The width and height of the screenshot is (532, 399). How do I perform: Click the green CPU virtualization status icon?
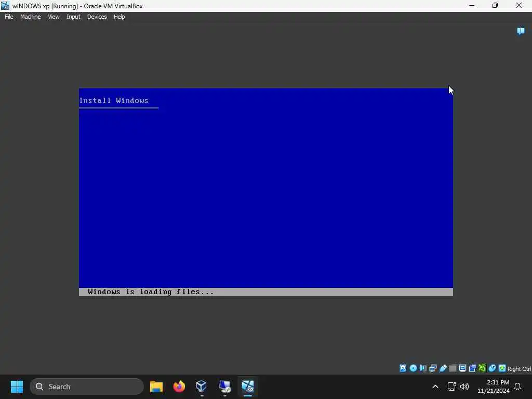(482, 368)
